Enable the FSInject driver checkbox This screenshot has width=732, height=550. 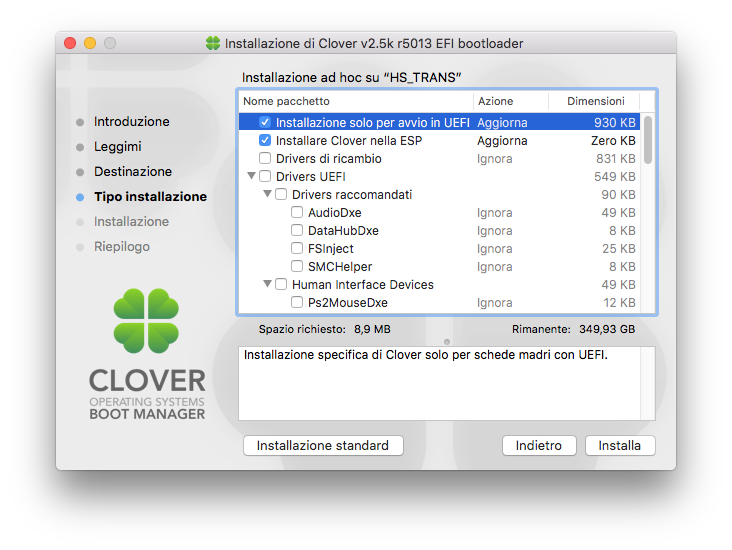point(297,248)
